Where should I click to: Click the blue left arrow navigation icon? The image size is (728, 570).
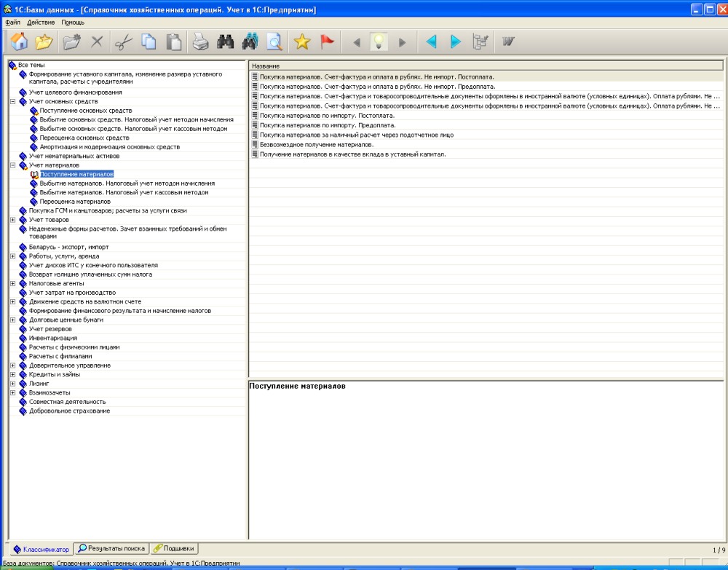[431, 42]
